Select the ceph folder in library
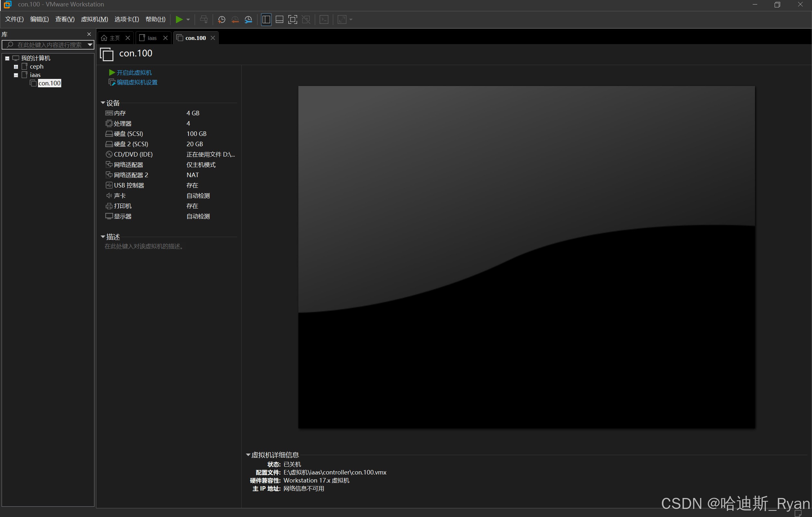 (36, 67)
